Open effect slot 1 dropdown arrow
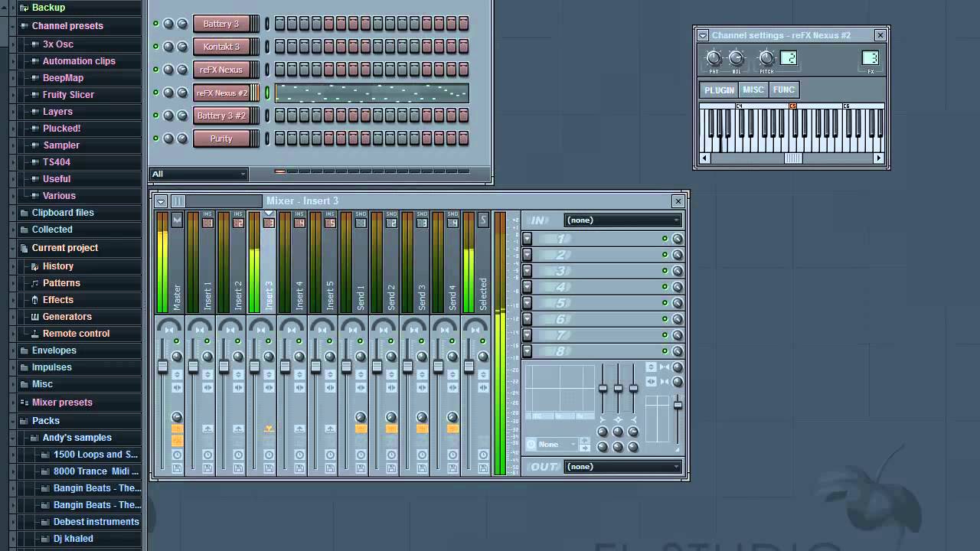 tap(527, 239)
